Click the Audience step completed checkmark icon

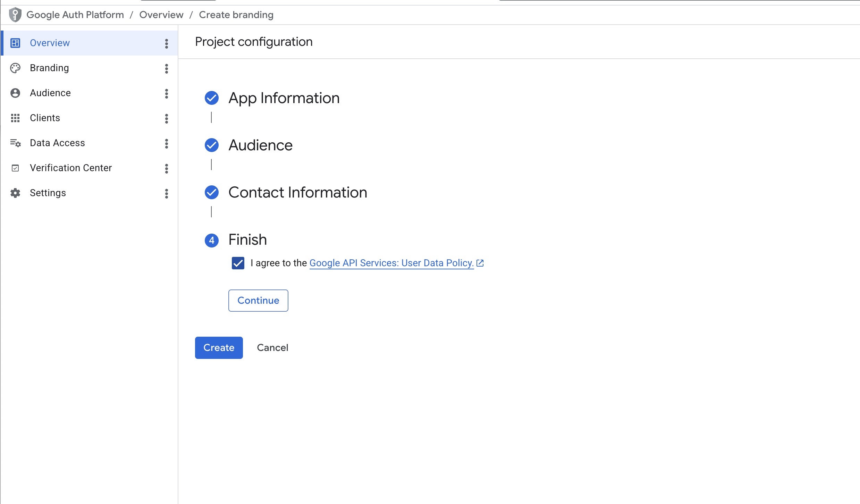click(212, 145)
